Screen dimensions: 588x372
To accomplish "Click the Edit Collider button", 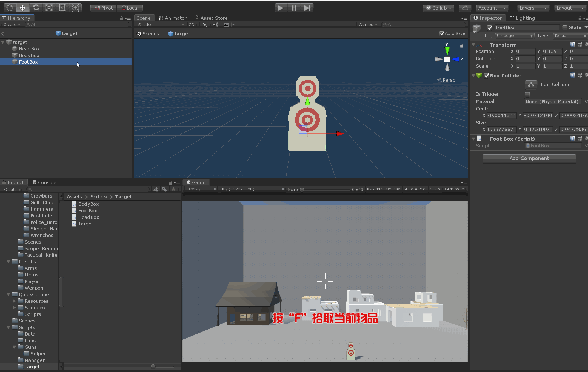I will [531, 85].
